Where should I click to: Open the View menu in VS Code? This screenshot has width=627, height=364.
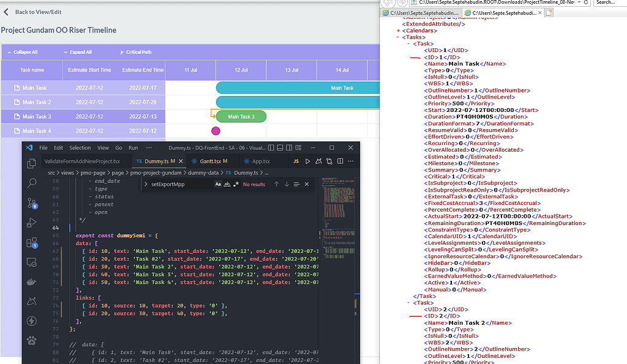click(x=103, y=148)
